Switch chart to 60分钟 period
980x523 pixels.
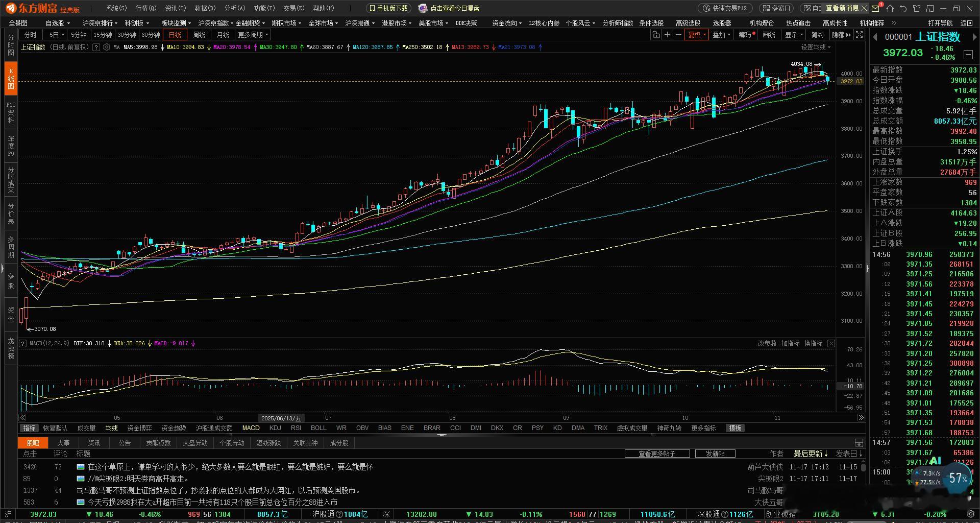point(151,35)
